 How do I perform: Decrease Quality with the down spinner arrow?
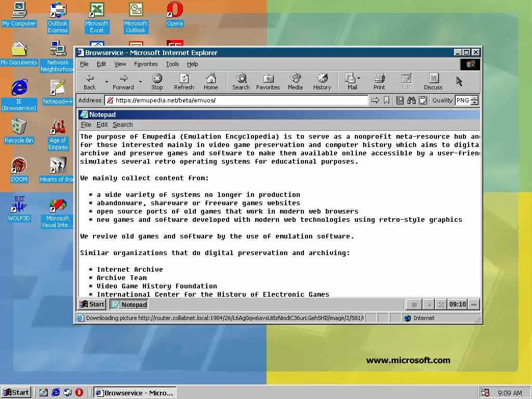[x=475, y=102]
